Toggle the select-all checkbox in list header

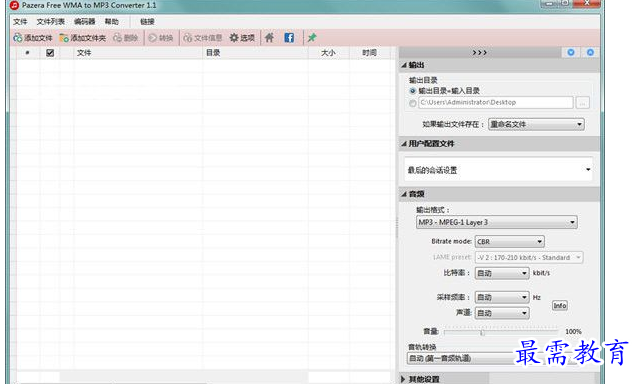pos(50,53)
